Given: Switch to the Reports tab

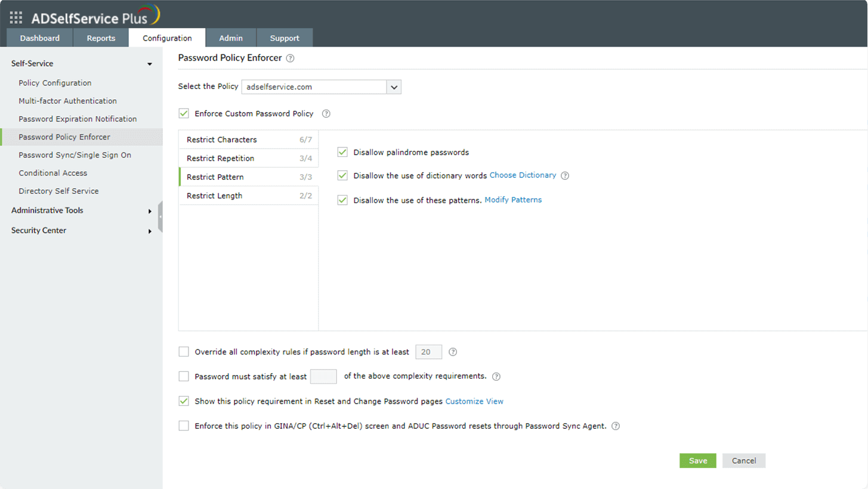Looking at the screenshot, I should pos(101,38).
